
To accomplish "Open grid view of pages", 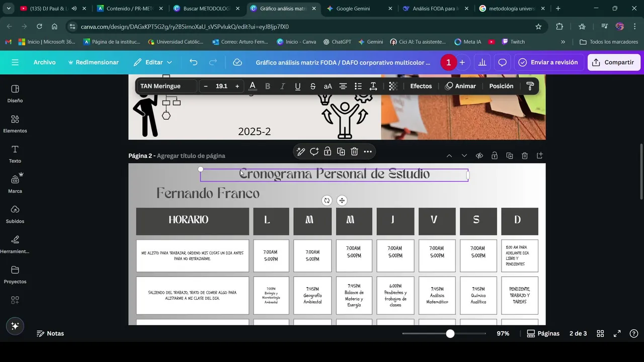I will coord(600,333).
